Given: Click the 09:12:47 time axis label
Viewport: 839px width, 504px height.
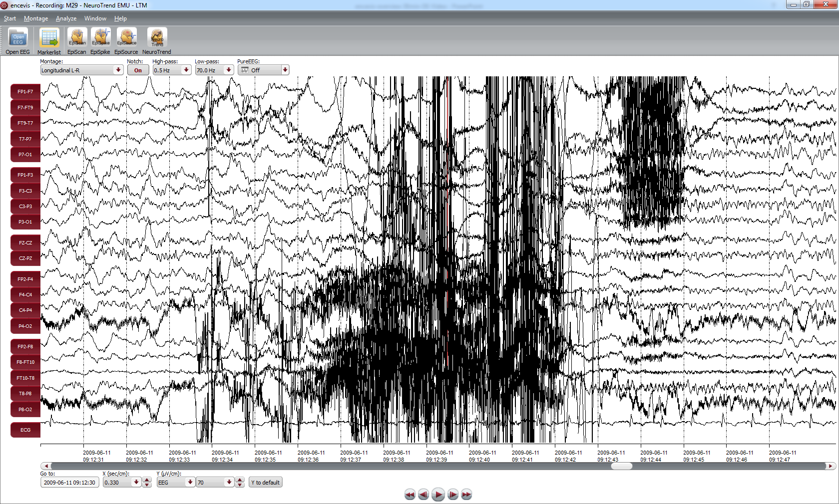Looking at the screenshot, I should [x=783, y=456].
